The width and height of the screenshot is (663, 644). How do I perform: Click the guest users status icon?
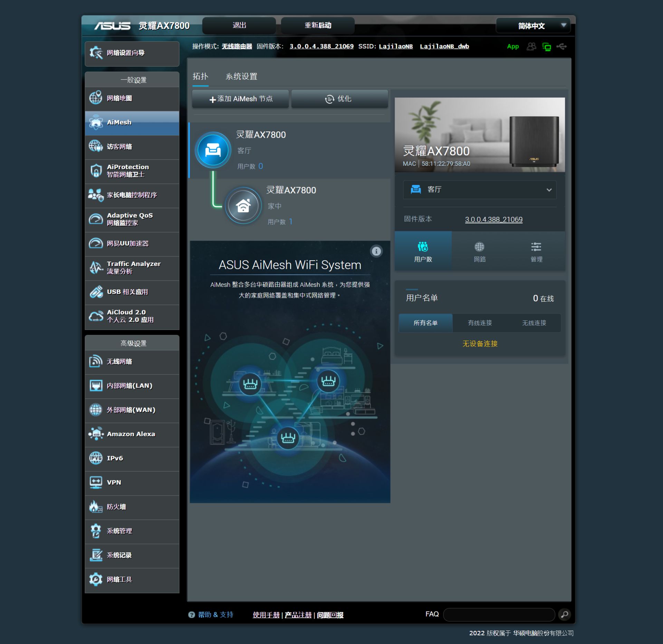(531, 47)
